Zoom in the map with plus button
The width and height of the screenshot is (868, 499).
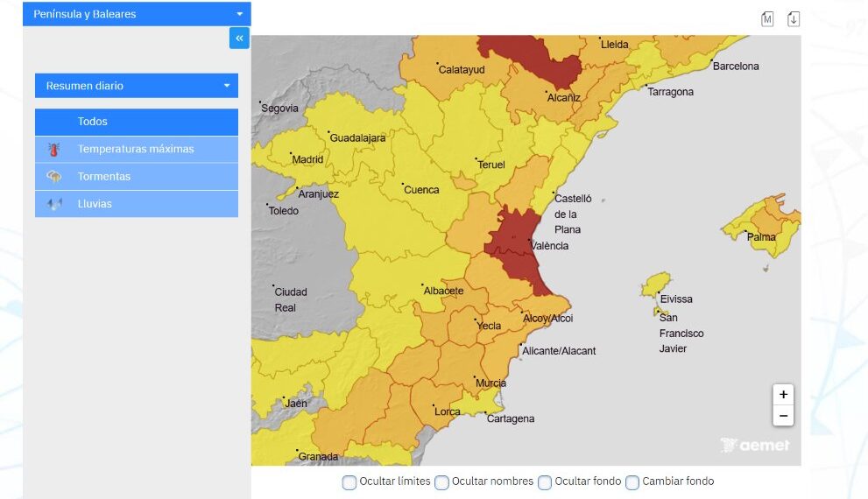[x=783, y=395]
